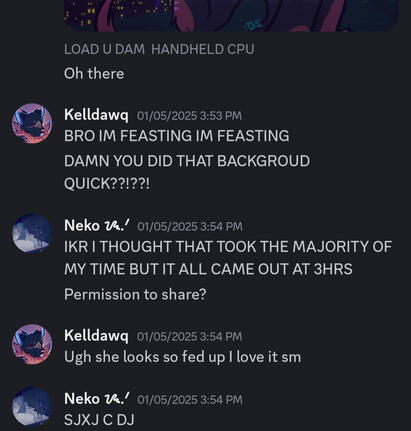Click Neko's avatar beside SJXJ C DJ message
The image size is (411, 431).
[x=32, y=407]
